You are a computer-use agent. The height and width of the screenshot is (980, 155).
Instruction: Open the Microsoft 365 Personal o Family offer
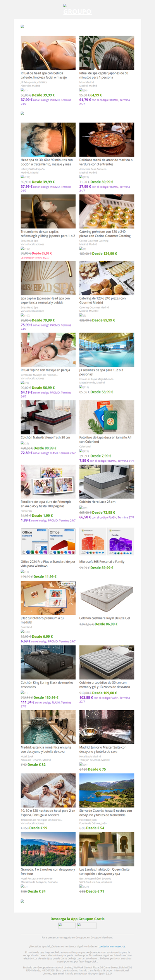coord(102,561)
